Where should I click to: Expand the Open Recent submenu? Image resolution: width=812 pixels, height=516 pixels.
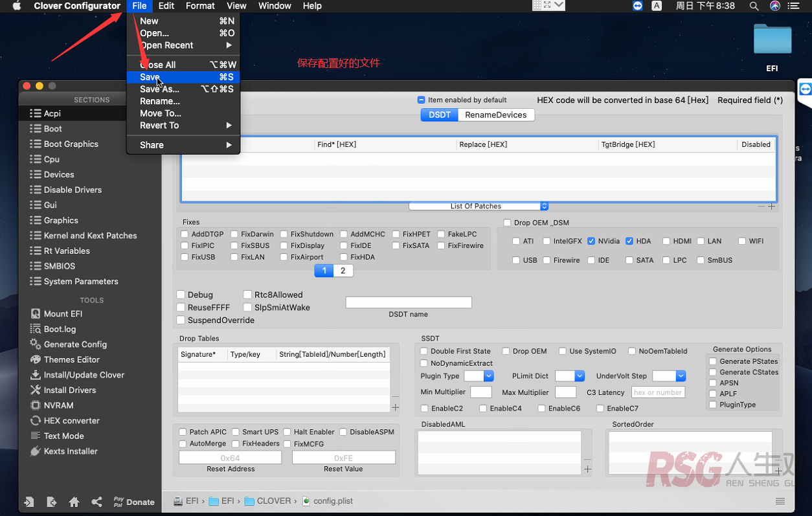click(184, 45)
